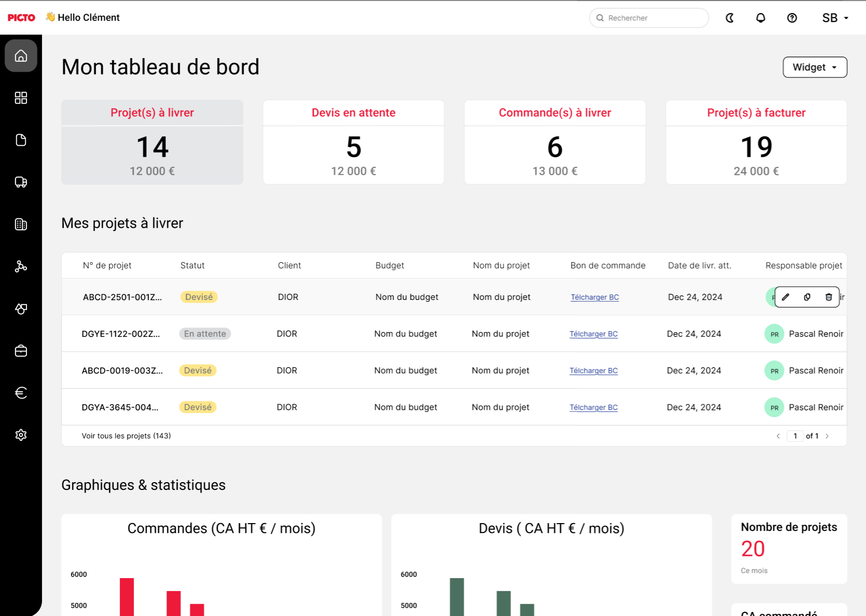Viewport: 866px width, 616px height.
Task: Click Télcharger BC link for DGYE-1122 project
Action: pyautogui.click(x=593, y=334)
